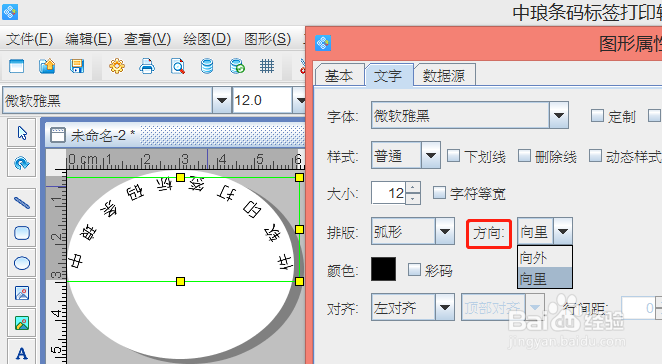Enable the 定制 font checkbox

pos(597,116)
